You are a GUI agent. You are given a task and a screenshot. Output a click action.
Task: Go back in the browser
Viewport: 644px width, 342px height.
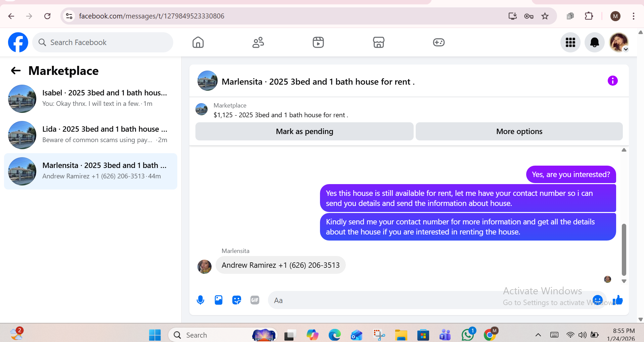pyautogui.click(x=11, y=16)
